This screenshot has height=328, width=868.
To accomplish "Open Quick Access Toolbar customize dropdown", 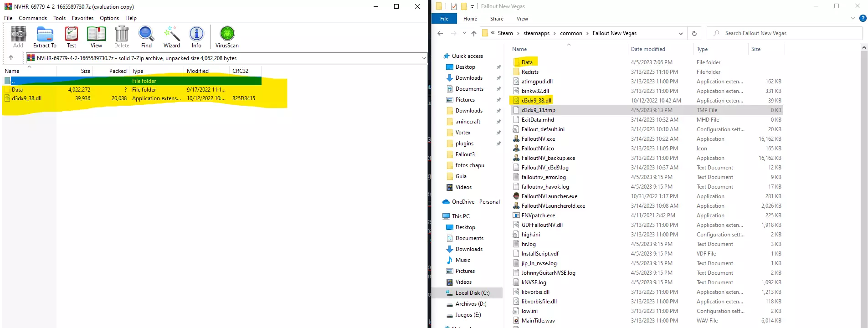I will pyautogui.click(x=472, y=6).
